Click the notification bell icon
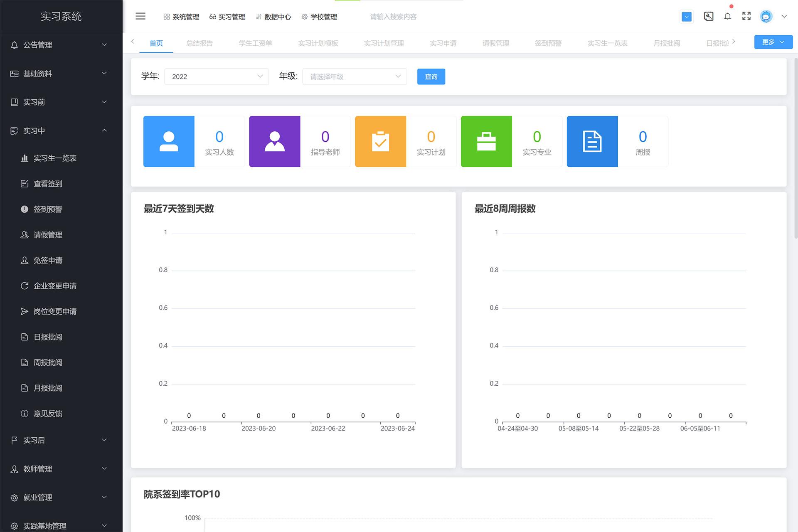The width and height of the screenshot is (798, 532). 727,16
